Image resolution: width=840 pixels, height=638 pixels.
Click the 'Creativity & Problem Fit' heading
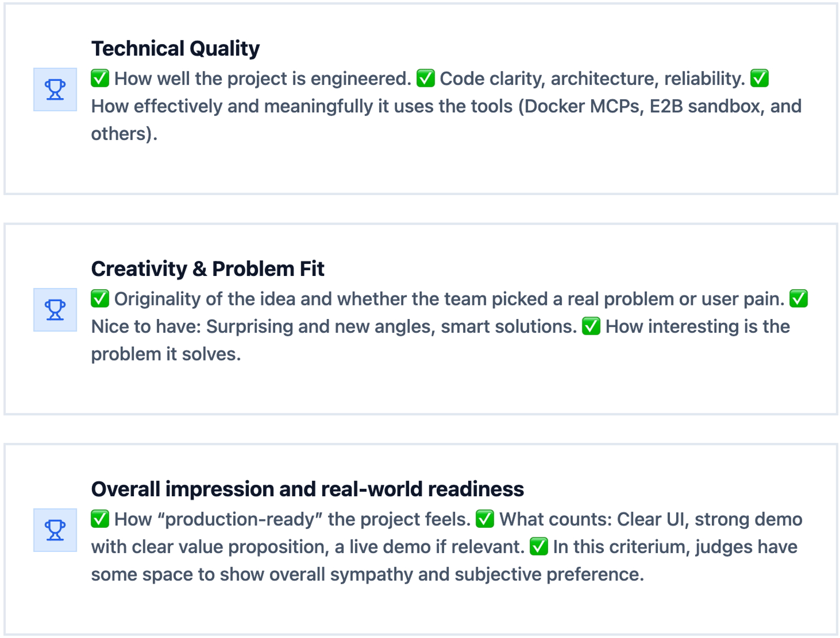(207, 269)
